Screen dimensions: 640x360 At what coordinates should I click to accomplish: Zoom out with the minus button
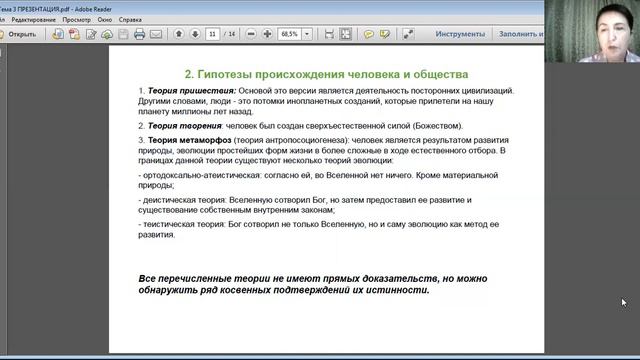pyautogui.click(x=251, y=34)
